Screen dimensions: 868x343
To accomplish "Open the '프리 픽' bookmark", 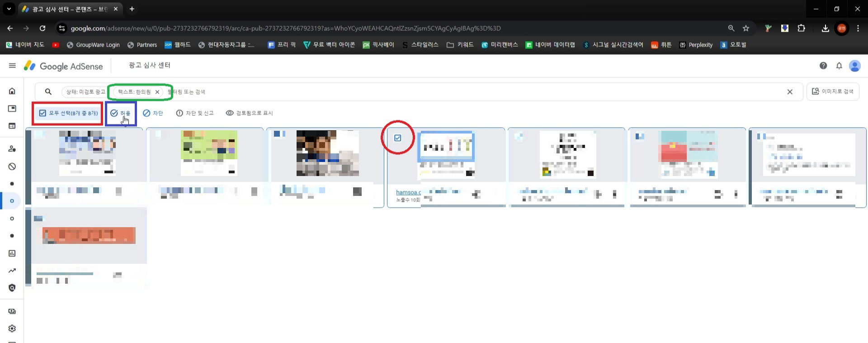I will pos(282,45).
